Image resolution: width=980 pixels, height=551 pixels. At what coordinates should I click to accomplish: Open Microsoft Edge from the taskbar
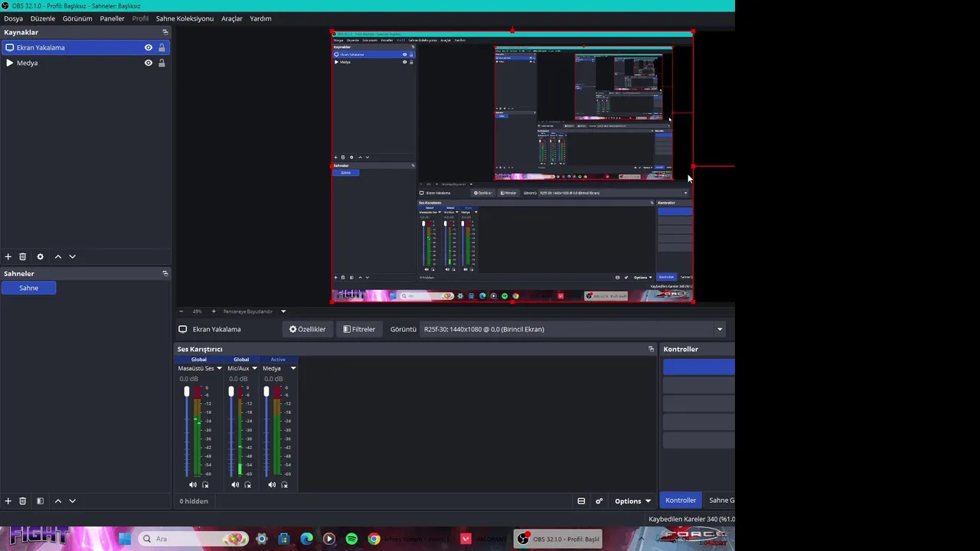[306, 539]
